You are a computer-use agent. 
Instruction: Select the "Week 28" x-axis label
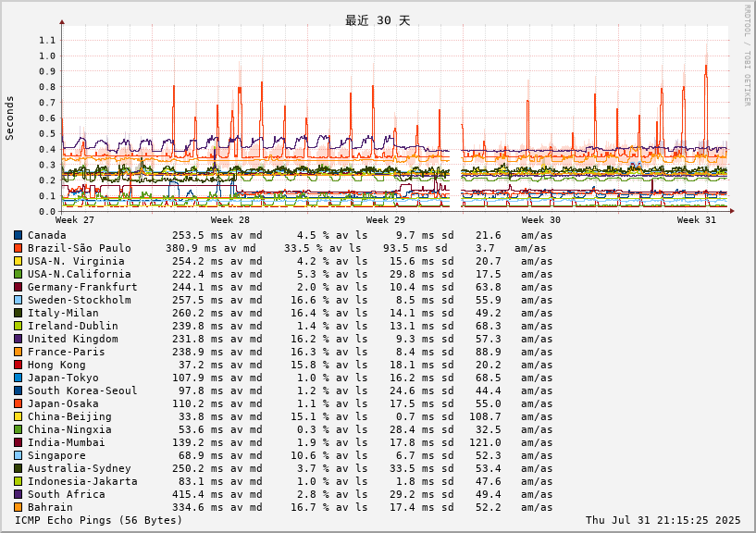[230, 220]
